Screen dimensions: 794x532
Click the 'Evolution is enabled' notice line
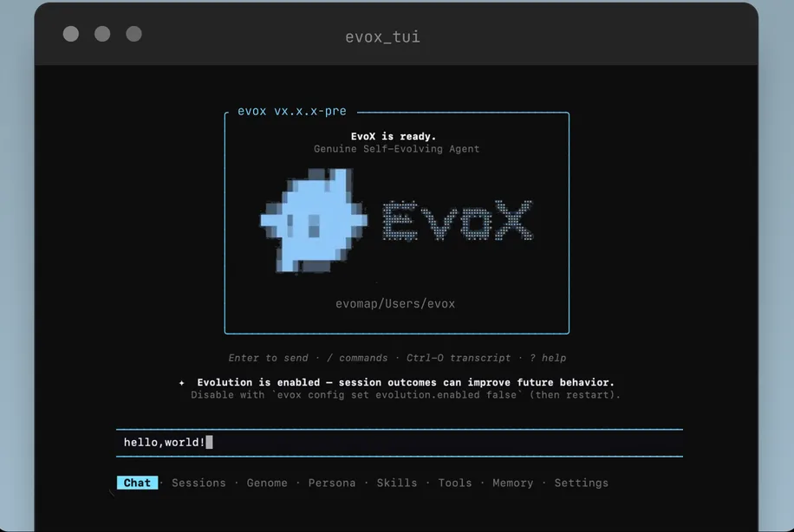click(406, 382)
